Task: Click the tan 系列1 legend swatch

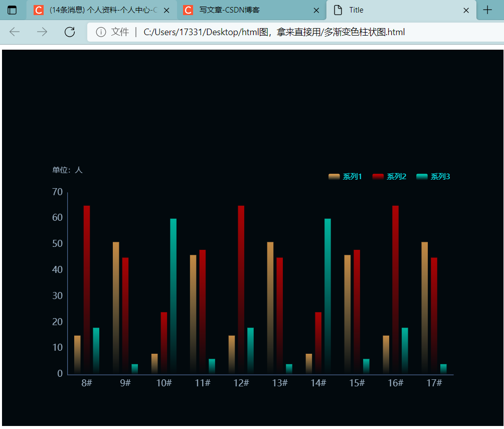Action: coord(334,177)
